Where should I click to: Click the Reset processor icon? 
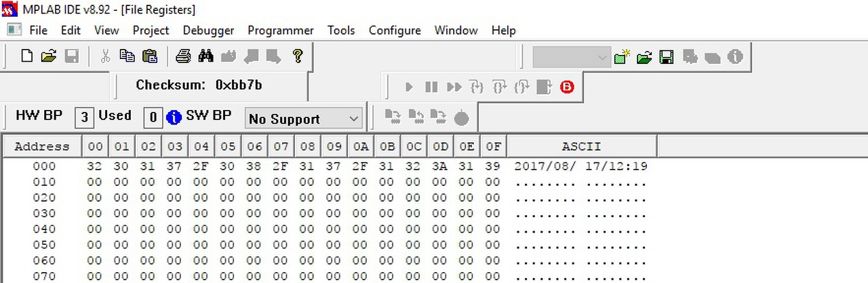click(544, 87)
